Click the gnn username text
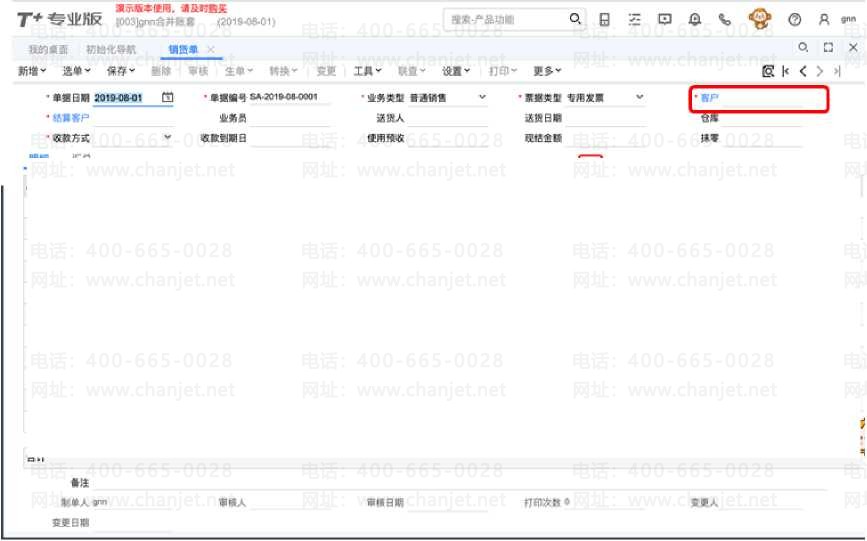The width and height of the screenshot is (867, 541). pyautogui.click(x=848, y=19)
